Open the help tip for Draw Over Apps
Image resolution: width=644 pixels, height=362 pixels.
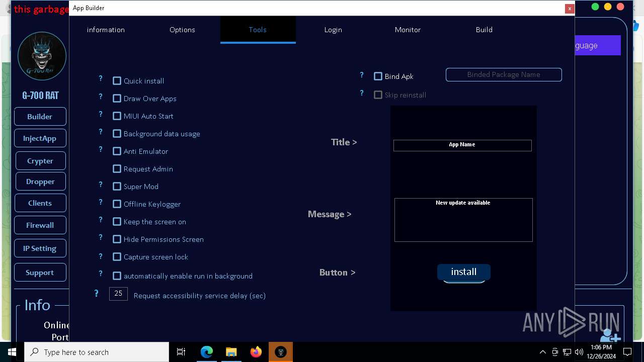click(x=101, y=97)
